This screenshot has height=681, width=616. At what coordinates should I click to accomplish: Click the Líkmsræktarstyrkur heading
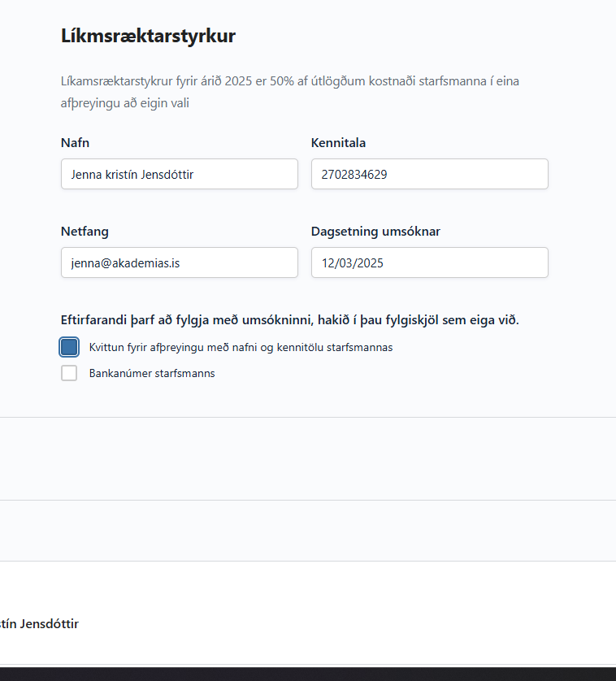(148, 36)
